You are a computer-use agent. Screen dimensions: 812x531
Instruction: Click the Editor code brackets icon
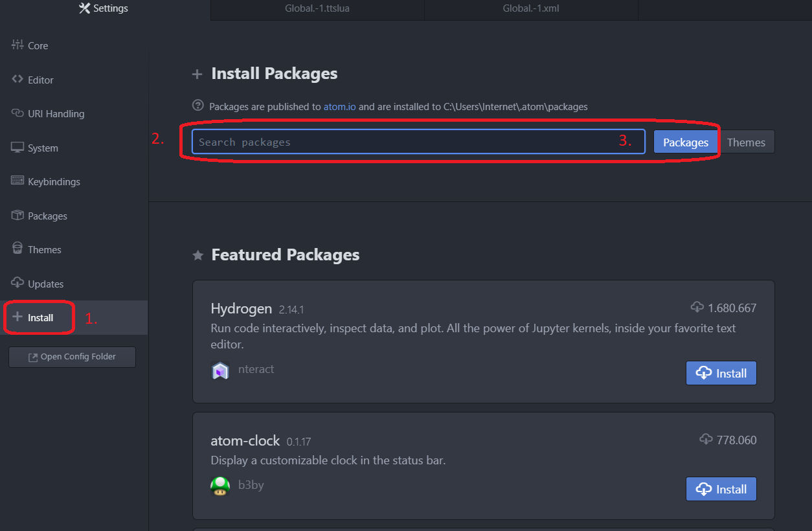click(x=17, y=79)
